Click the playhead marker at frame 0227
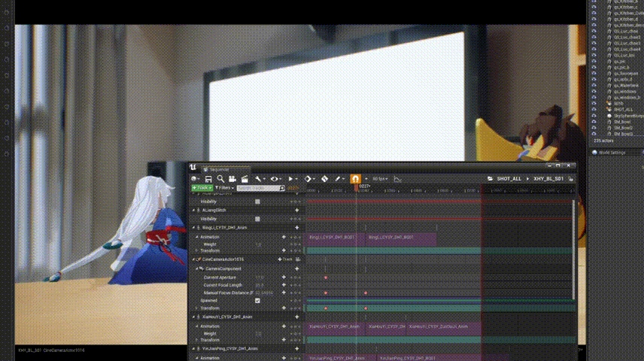 (x=356, y=187)
